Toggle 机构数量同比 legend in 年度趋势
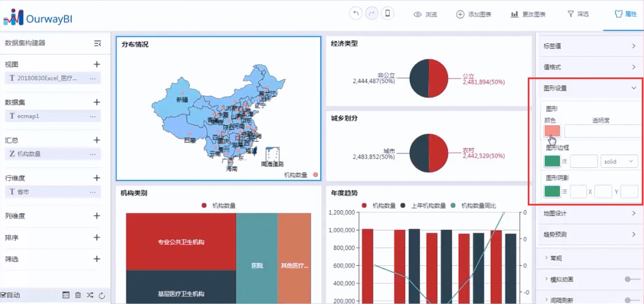The width and height of the screenshot is (644, 304). coord(473,206)
